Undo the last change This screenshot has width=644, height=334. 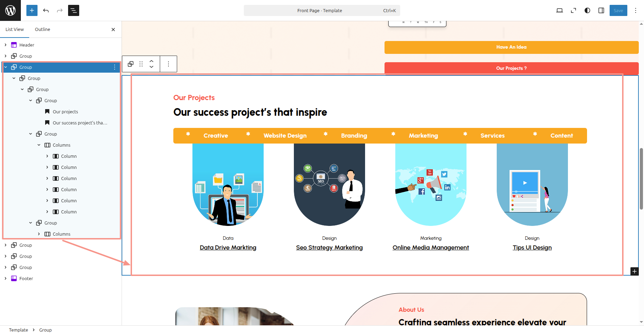pyautogui.click(x=46, y=10)
